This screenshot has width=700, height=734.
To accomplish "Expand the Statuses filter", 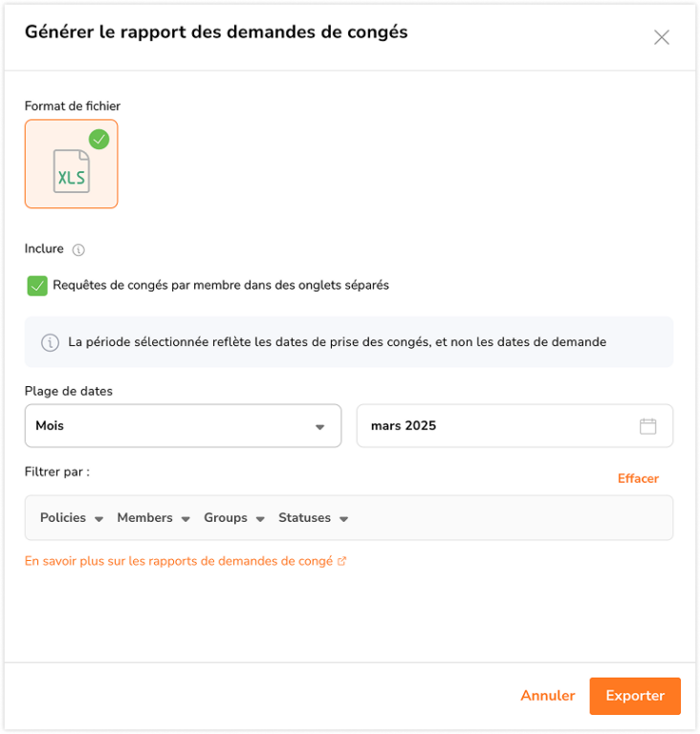I will click(313, 518).
